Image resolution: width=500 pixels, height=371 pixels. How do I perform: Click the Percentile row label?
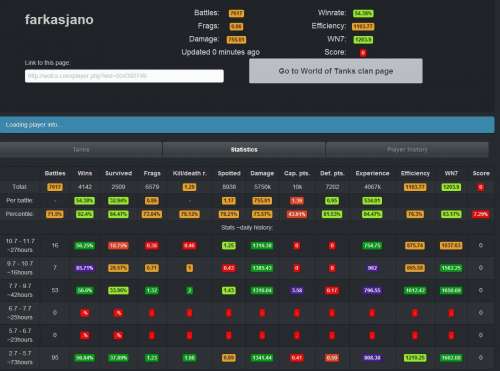tap(19, 214)
